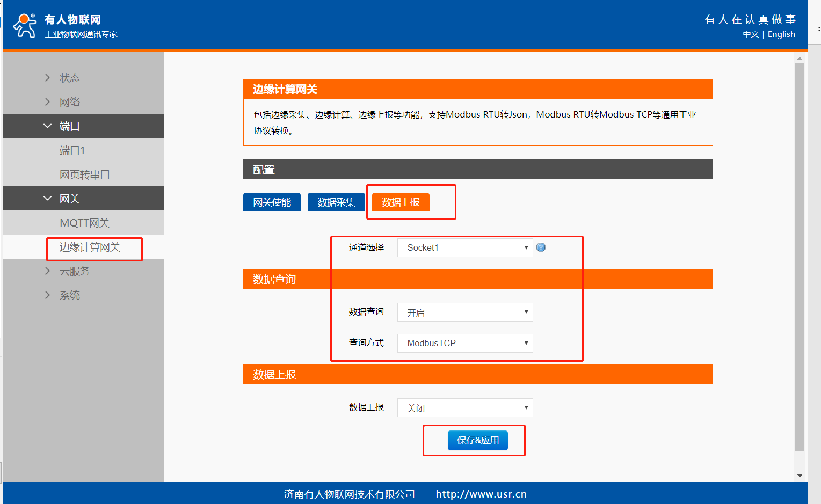Expand the 状态 menu chevron
This screenshot has width=821, height=504.
pos(47,78)
